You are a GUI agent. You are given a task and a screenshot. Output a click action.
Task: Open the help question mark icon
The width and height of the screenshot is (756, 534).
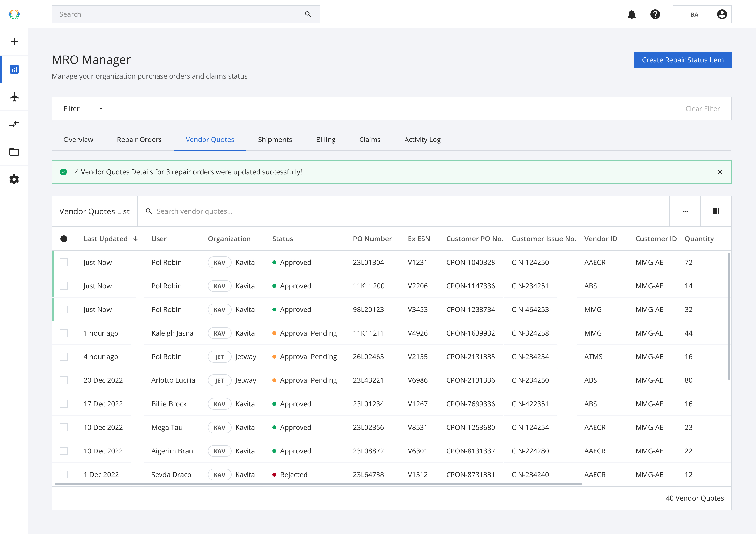[655, 14]
